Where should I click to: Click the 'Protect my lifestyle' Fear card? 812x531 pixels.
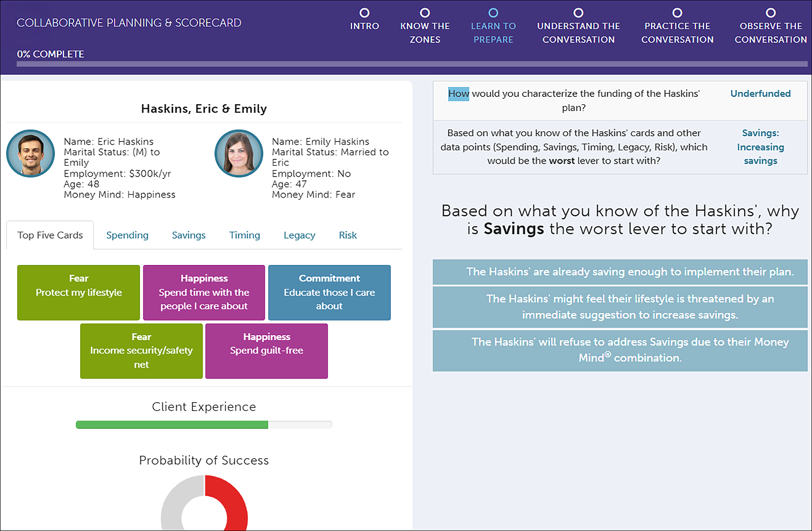click(79, 293)
